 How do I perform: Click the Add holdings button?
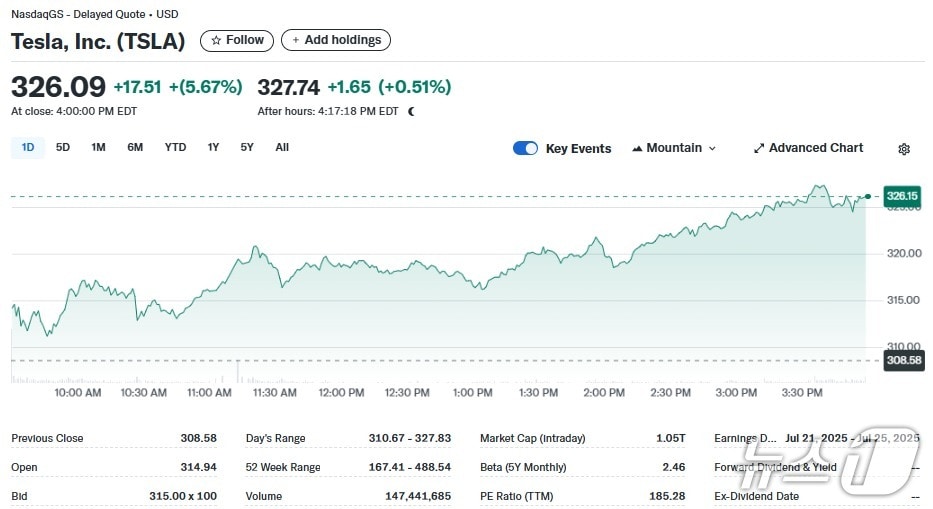click(336, 40)
